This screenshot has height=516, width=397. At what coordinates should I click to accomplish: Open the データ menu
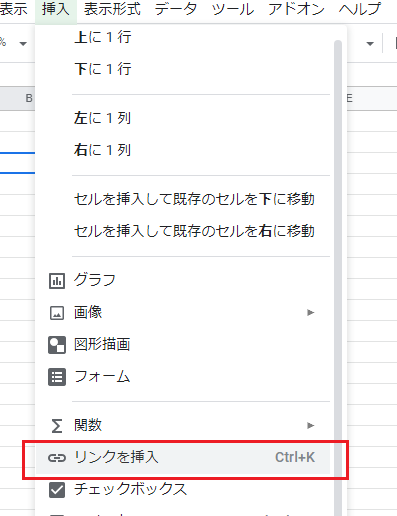(176, 9)
